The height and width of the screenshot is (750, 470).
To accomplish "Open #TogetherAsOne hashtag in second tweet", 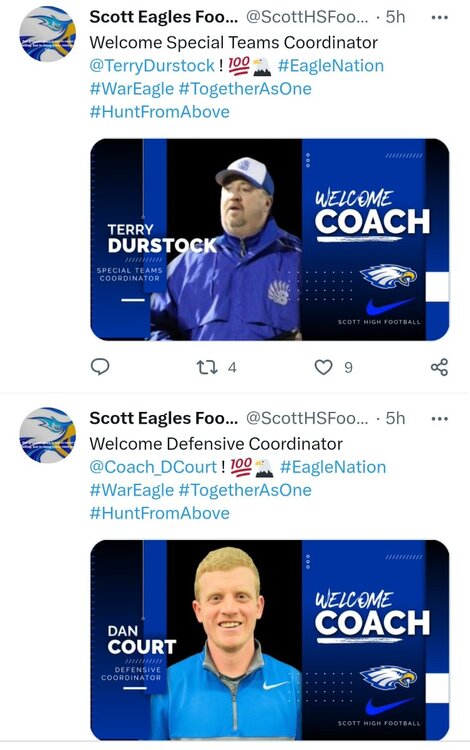I will [x=245, y=490].
